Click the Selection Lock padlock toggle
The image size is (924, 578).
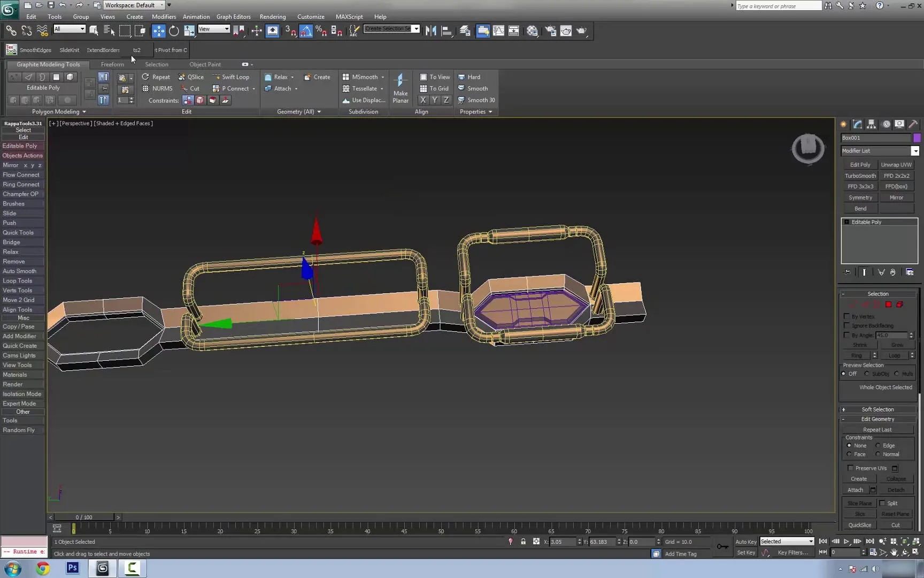coord(523,542)
